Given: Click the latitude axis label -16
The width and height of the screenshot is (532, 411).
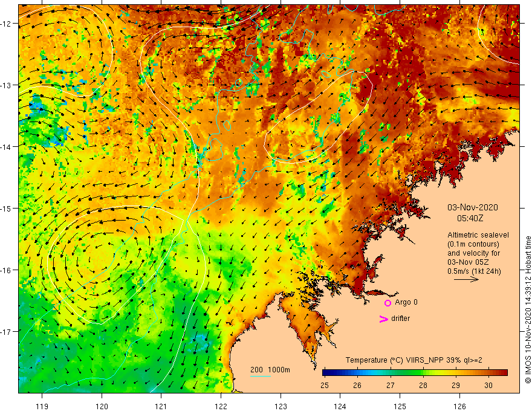Looking at the screenshot, I should [x=5, y=270].
